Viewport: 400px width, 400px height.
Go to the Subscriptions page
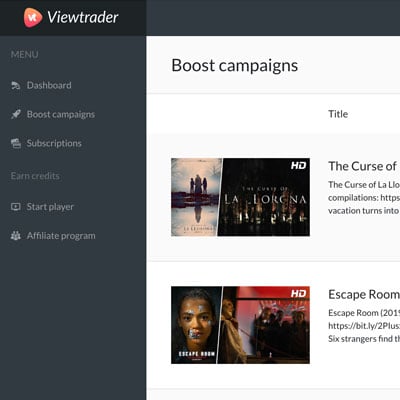[x=54, y=143]
